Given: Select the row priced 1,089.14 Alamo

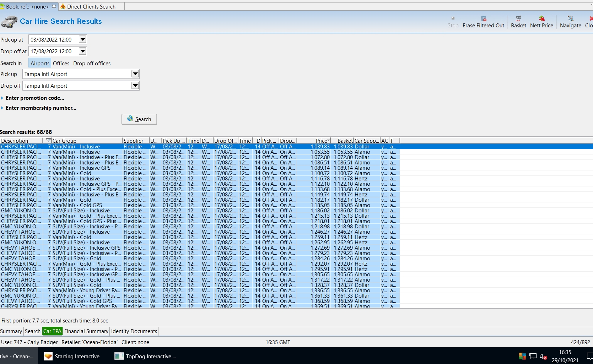Looking at the screenshot, I should 200,168.
